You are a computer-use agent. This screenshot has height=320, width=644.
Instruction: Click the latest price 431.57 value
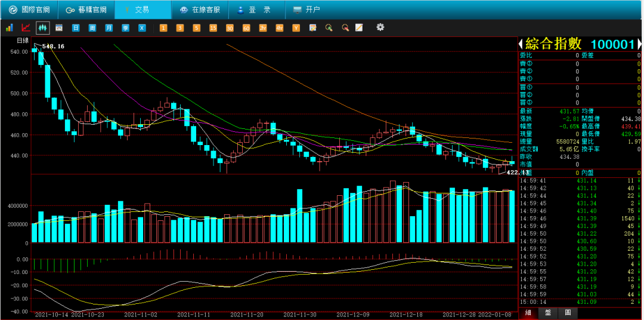[569, 111]
